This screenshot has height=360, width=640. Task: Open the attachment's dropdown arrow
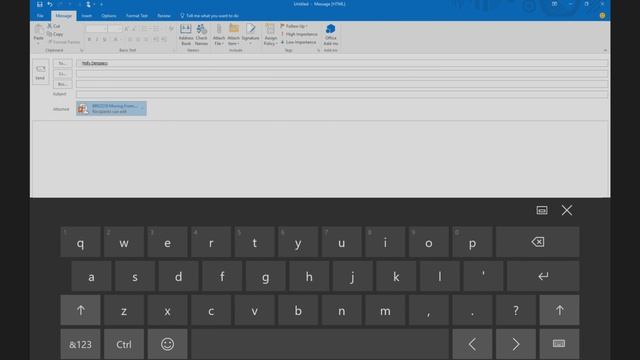tap(142, 109)
